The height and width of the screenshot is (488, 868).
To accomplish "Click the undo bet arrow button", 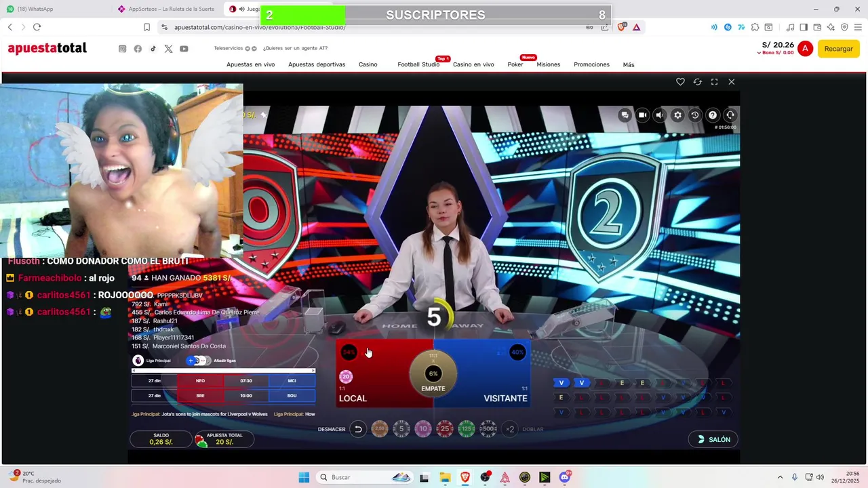I will (x=358, y=429).
